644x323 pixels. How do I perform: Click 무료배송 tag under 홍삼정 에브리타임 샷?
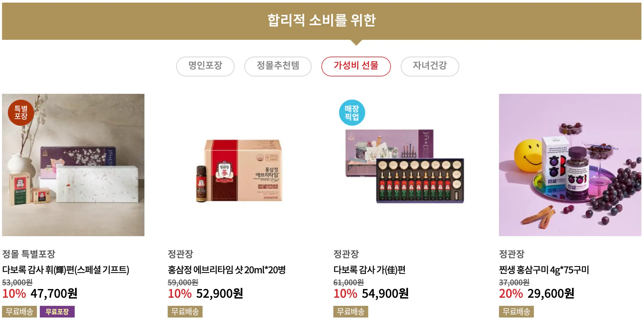pos(185,312)
